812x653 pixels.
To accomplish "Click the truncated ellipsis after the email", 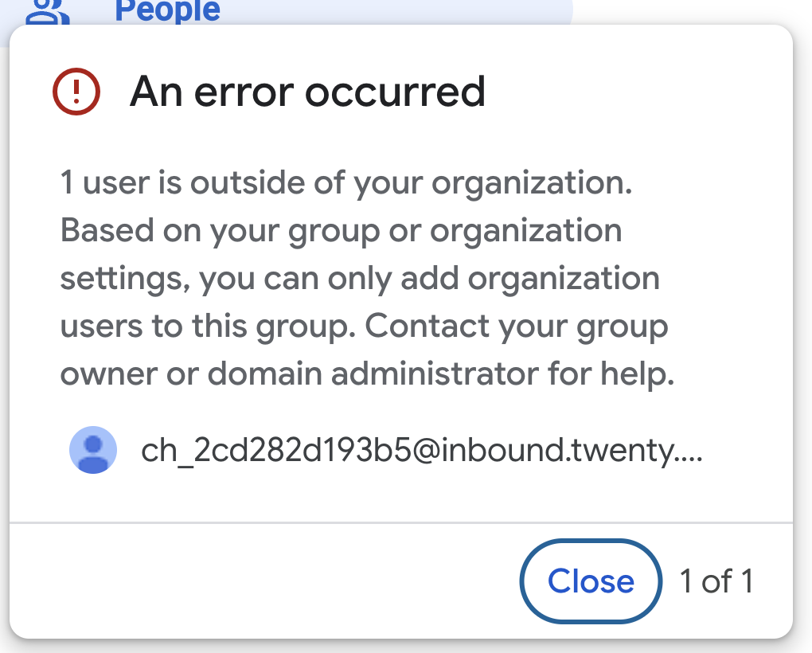I will [689, 458].
